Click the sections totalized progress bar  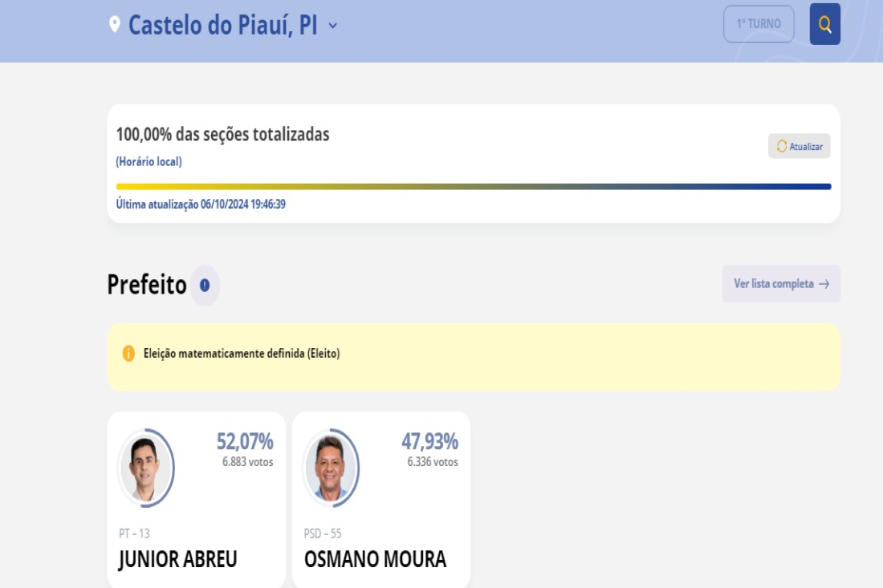[474, 186]
